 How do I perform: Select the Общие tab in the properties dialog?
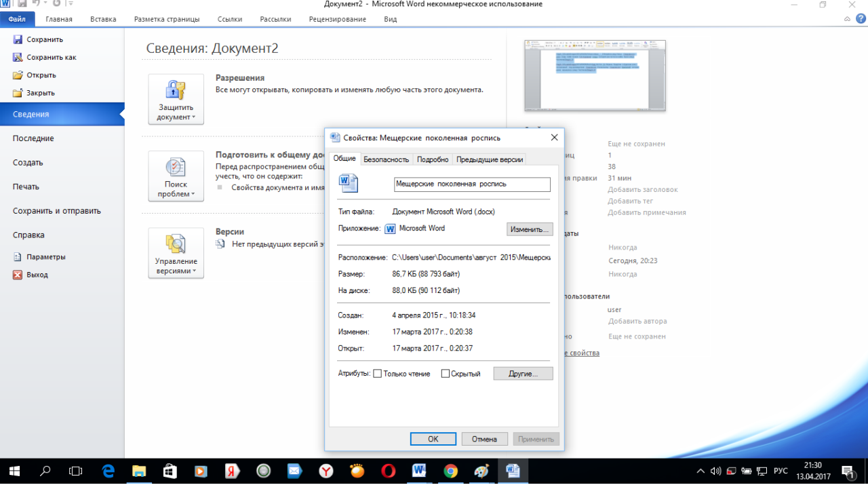click(344, 158)
